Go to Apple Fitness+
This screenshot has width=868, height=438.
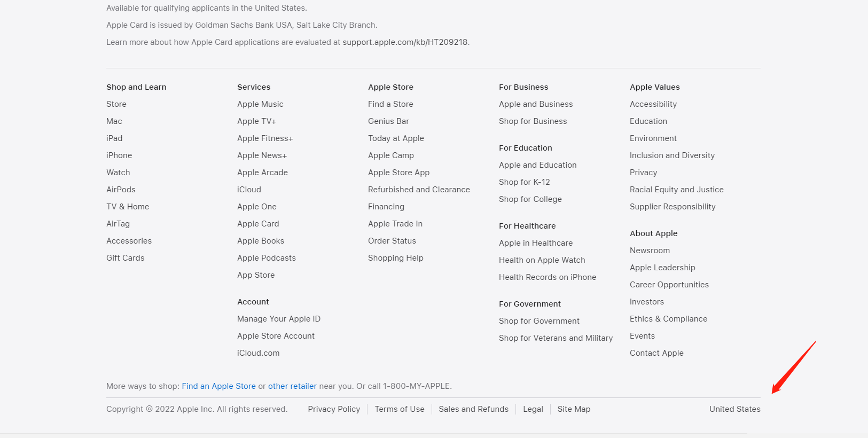pos(265,138)
